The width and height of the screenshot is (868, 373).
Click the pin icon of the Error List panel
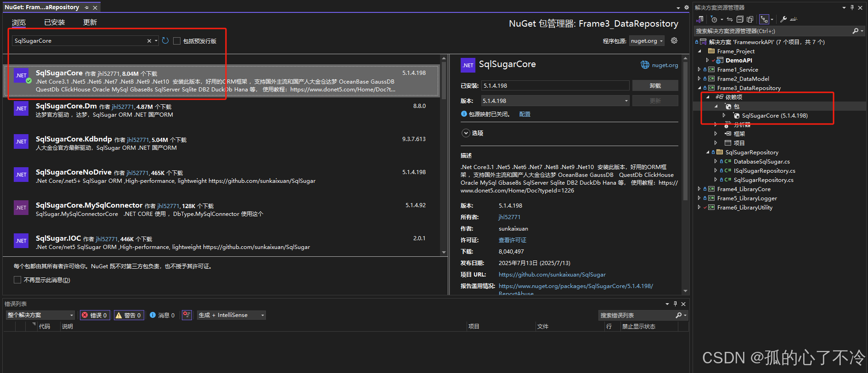click(x=675, y=304)
